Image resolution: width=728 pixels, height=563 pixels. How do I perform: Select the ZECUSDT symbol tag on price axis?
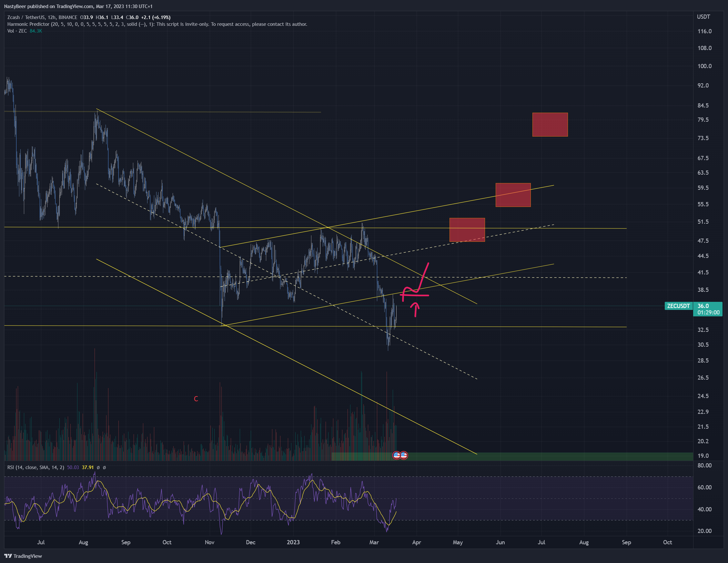678,306
